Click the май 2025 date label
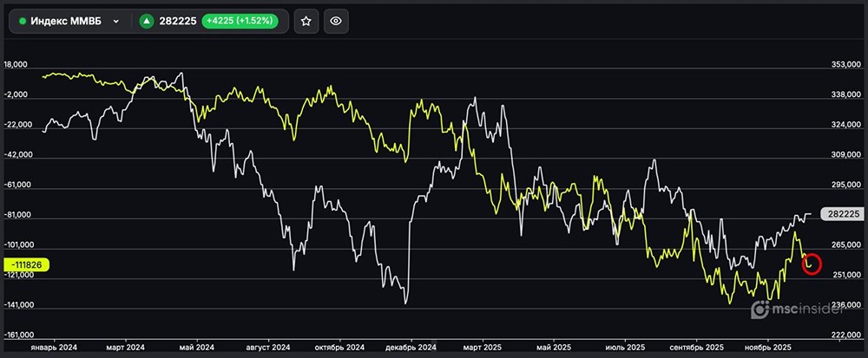868x358 pixels. (x=554, y=347)
